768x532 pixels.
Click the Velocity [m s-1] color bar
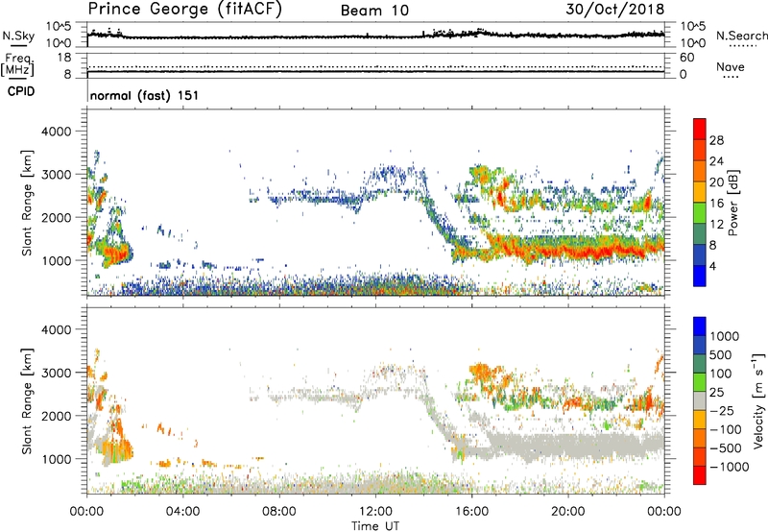click(x=700, y=400)
